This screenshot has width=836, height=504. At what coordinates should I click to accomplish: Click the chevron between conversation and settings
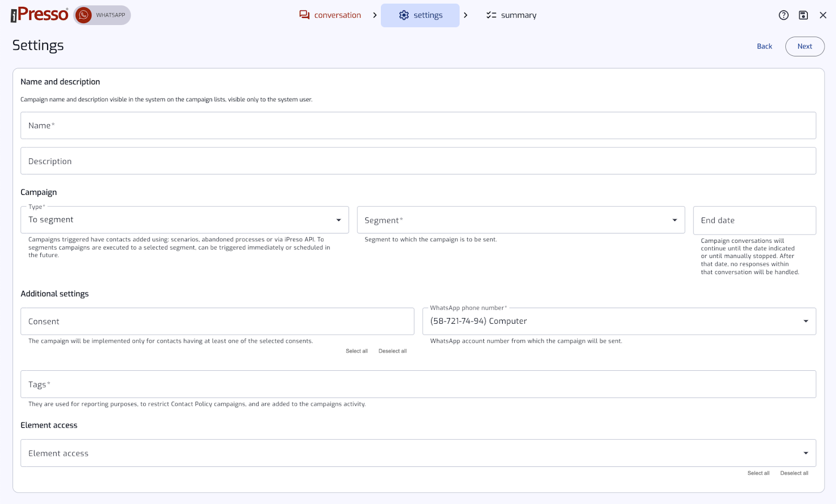(375, 15)
